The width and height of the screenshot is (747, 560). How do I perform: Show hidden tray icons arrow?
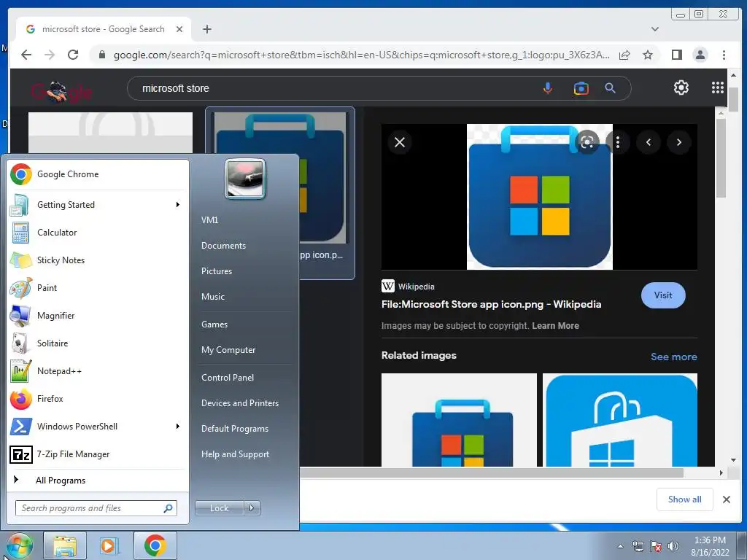(x=620, y=546)
